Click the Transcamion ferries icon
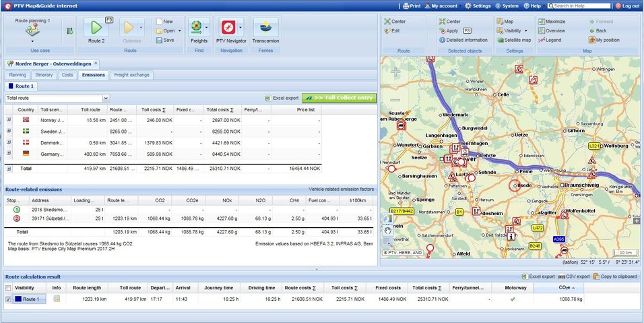 tap(265, 28)
